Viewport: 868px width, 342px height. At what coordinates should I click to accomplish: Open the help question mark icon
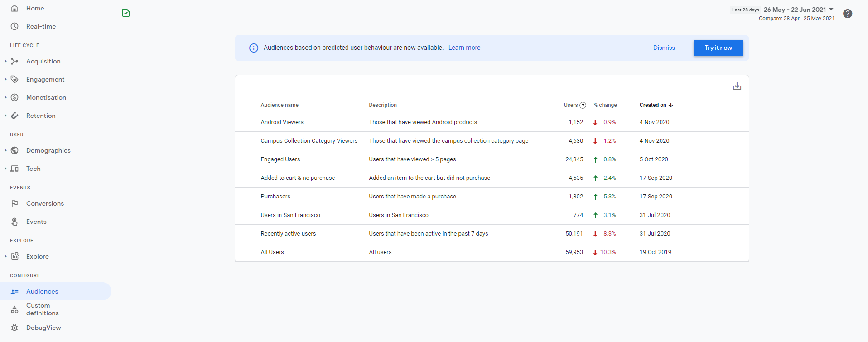click(x=848, y=14)
